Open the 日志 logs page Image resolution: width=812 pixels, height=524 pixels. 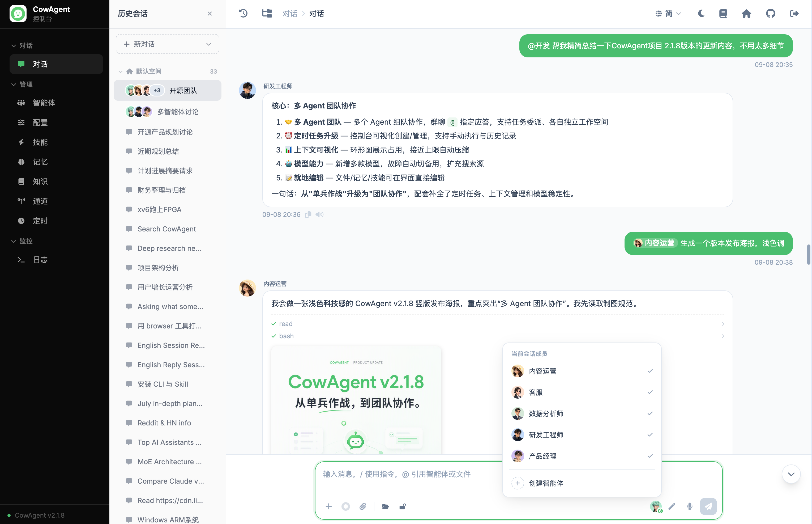click(56, 260)
